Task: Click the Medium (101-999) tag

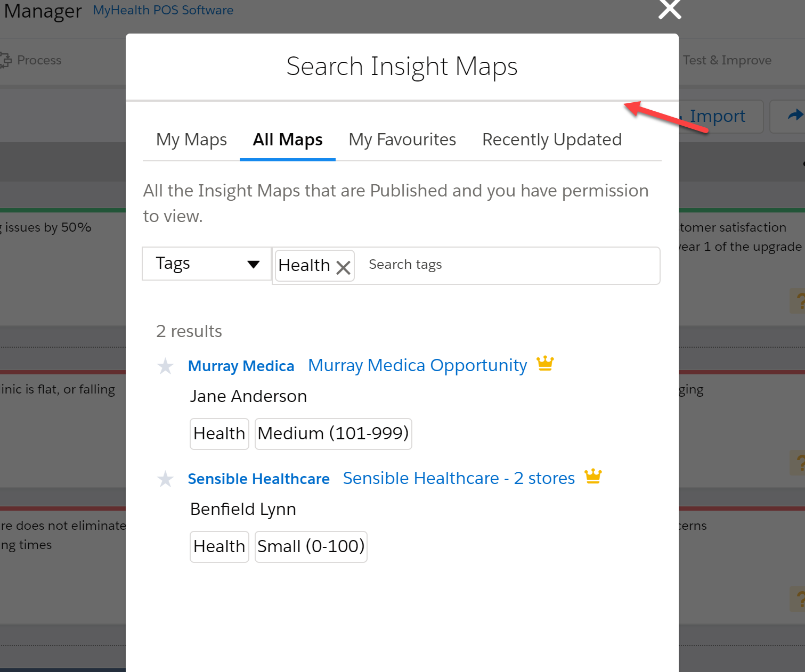Action: coord(333,433)
